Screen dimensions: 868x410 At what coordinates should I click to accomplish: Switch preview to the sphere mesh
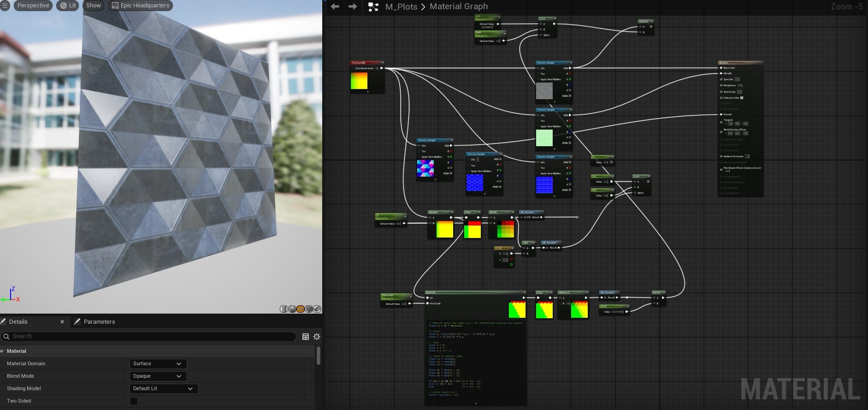(x=292, y=309)
